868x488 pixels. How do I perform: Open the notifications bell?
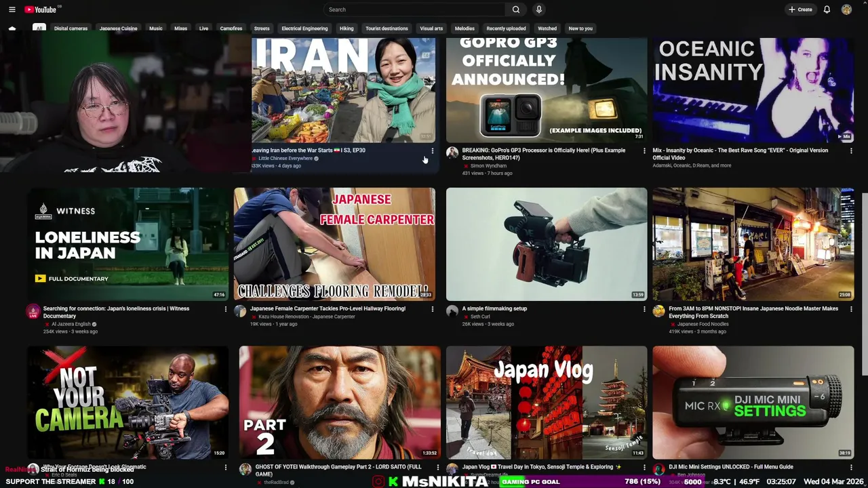click(x=827, y=9)
